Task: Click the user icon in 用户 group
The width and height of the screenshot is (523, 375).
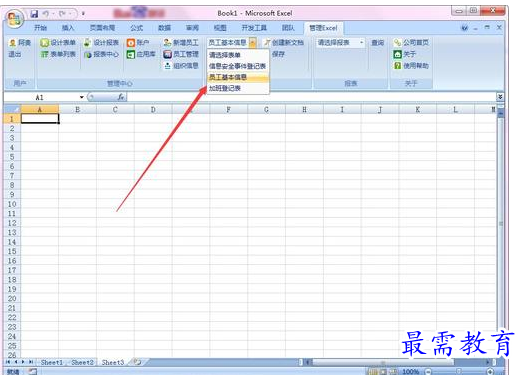Action: (x=12, y=43)
